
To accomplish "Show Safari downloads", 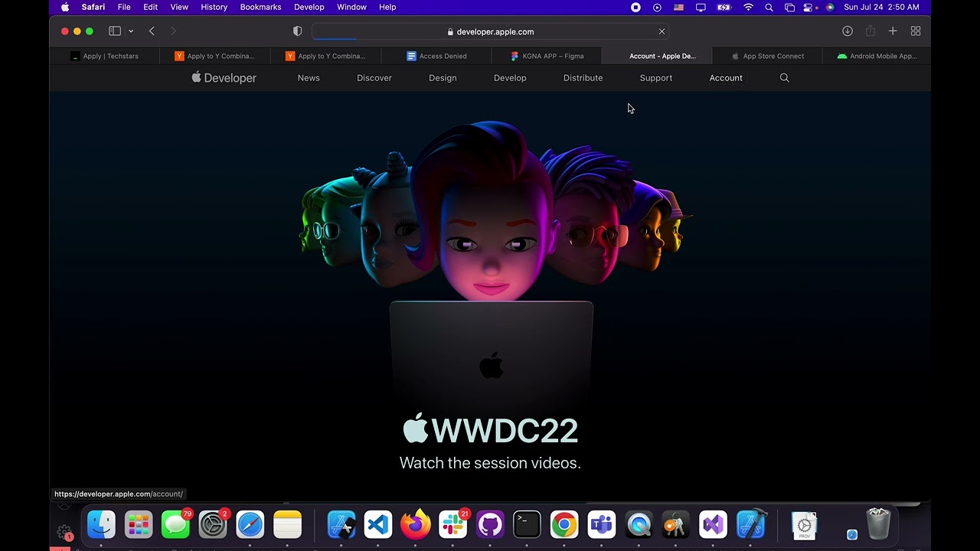I will click(x=848, y=31).
